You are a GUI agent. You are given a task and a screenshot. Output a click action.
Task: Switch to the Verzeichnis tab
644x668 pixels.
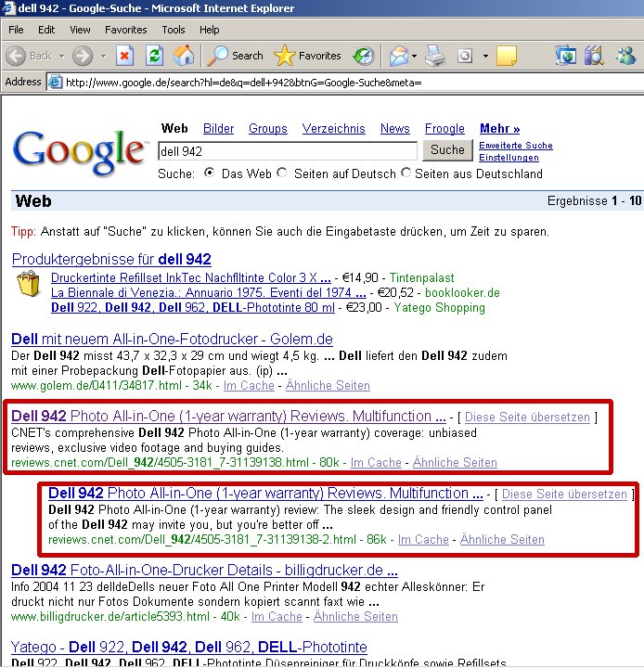pos(334,128)
